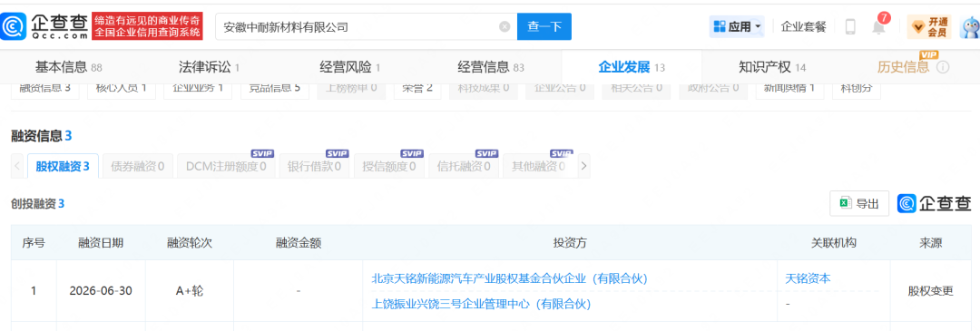Switch to the 经营信息 tab

(x=491, y=67)
